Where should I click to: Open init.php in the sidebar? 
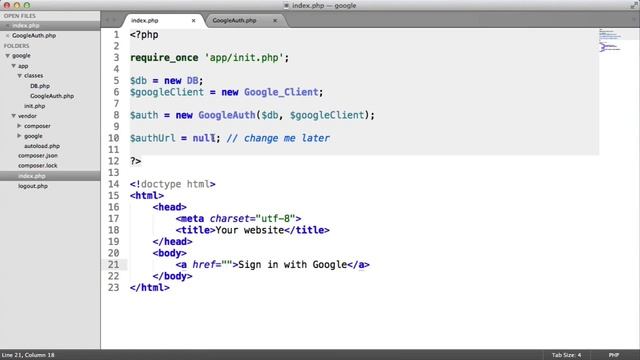click(x=35, y=106)
